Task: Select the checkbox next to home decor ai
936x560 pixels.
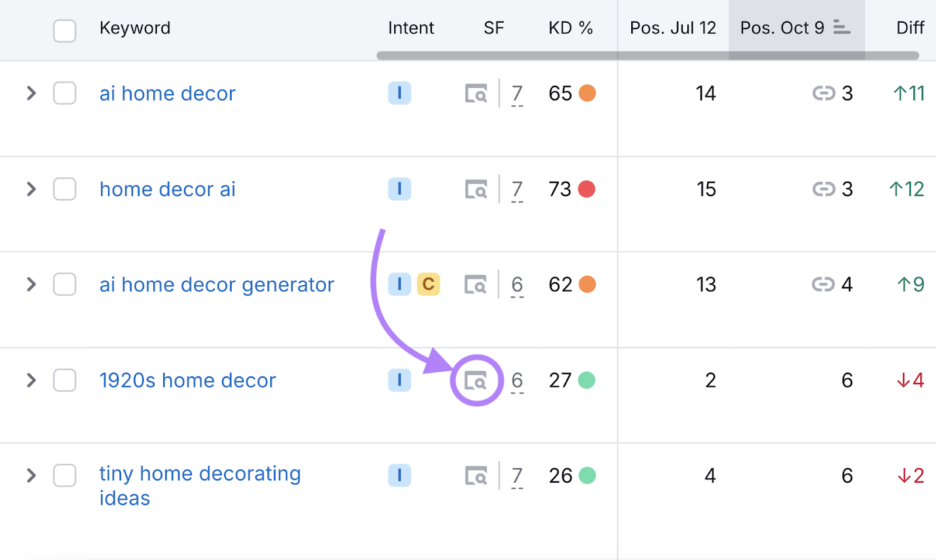Action: 64,189
